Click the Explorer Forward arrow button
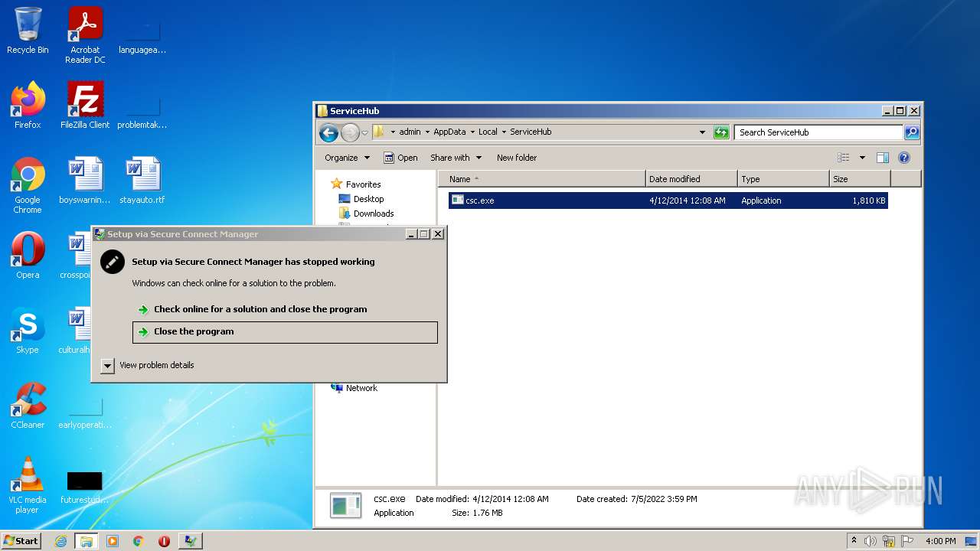Viewport: 980px width, 551px height. pos(350,132)
